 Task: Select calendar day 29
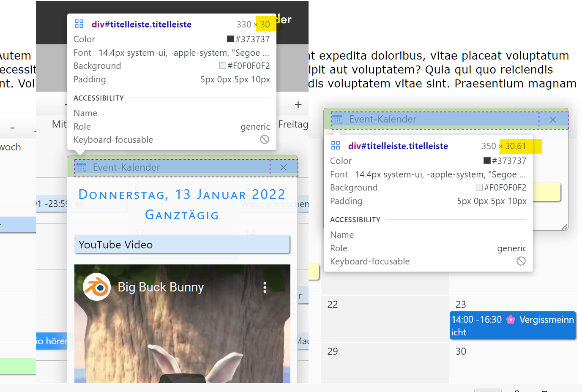(333, 351)
